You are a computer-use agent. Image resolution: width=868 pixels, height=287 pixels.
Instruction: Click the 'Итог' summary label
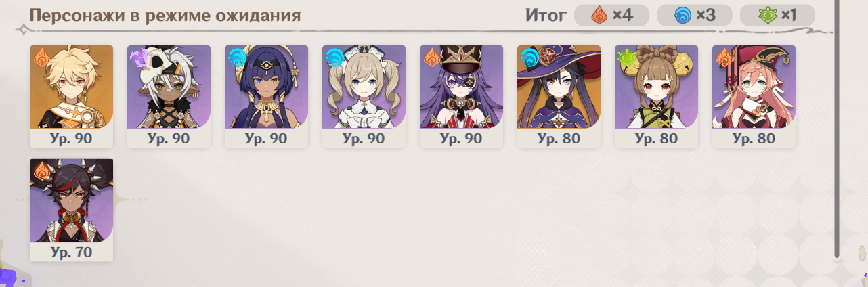545,15
